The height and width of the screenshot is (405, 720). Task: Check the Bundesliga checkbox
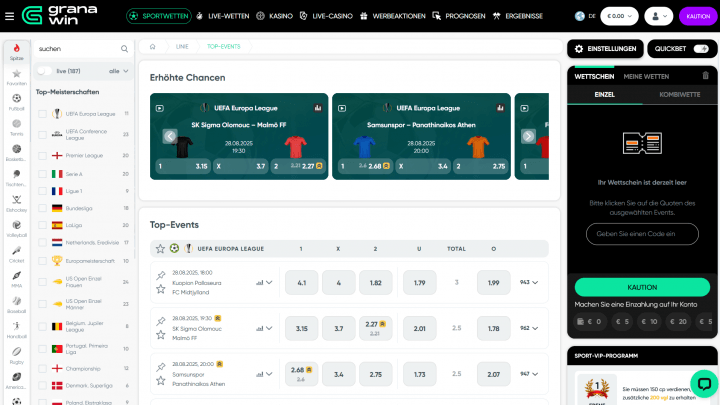point(42,208)
